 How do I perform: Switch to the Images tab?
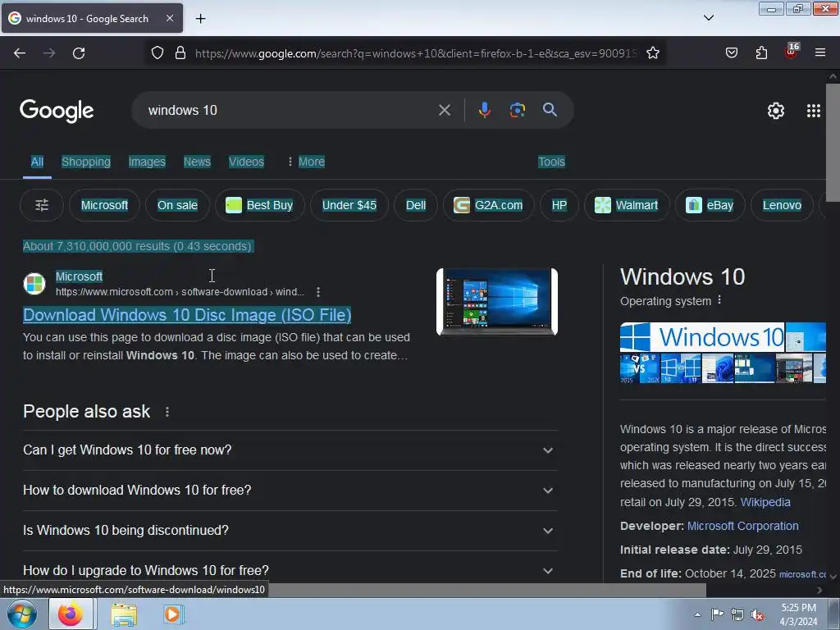click(x=147, y=162)
